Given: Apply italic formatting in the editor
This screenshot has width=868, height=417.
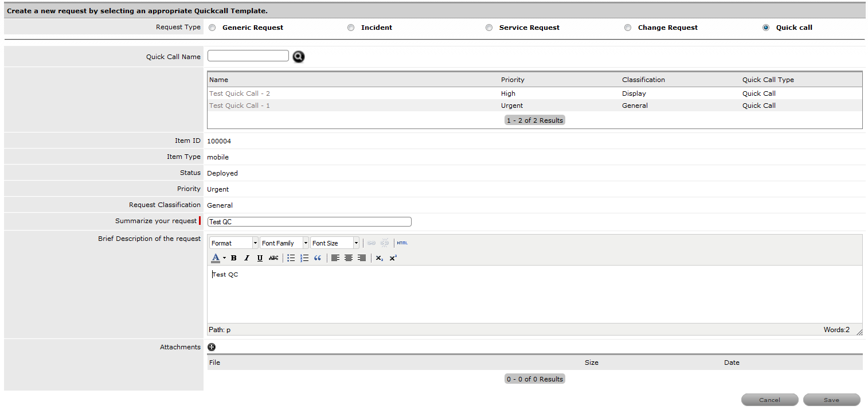Looking at the screenshot, I should 247,258.
